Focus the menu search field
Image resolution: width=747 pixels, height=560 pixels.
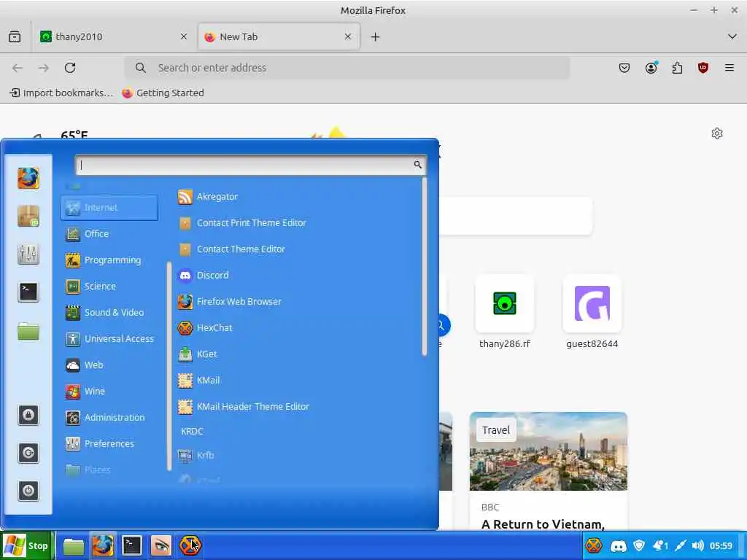pyautogui.click(x=251, y=166)
